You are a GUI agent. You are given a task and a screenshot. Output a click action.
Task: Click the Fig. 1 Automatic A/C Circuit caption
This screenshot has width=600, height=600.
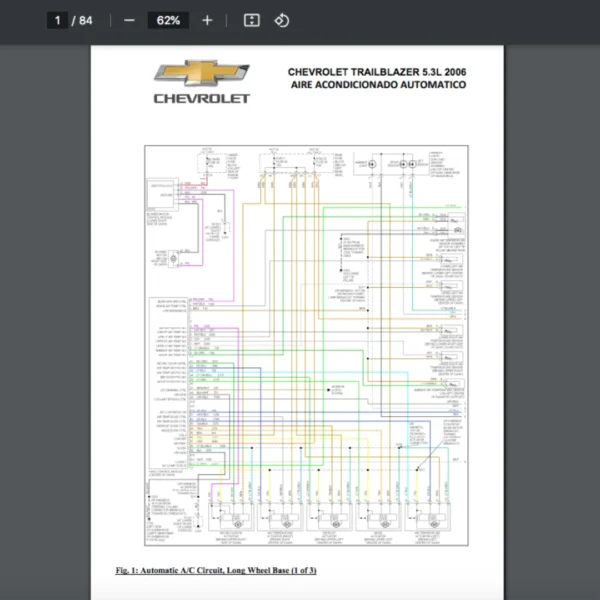[x=216, y=570]
